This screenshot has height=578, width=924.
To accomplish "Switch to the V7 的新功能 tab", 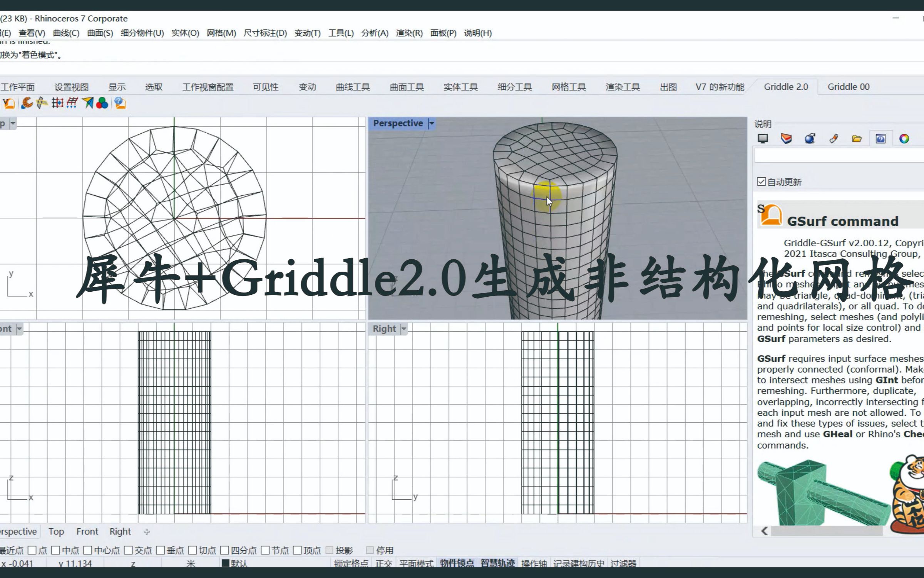I will (x=720, y=87).
